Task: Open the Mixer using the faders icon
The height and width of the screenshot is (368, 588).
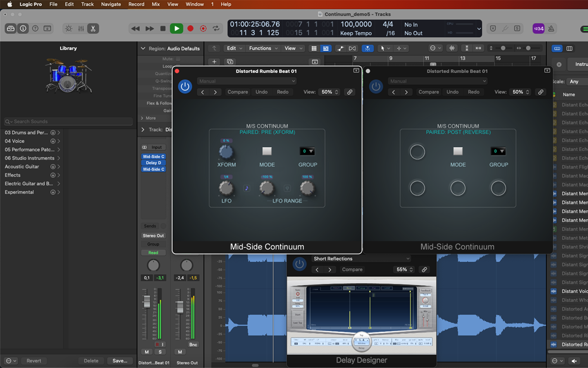Action: pos(81,29)
